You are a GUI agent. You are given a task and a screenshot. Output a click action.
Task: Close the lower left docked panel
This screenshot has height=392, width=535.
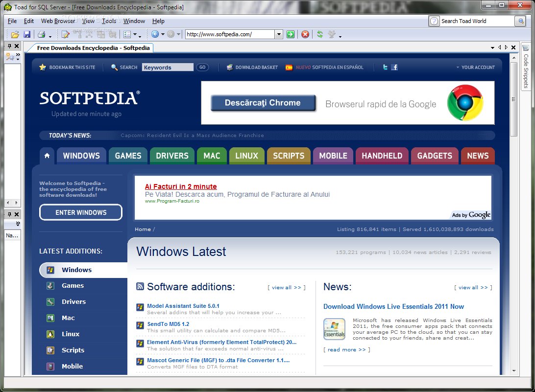(16, 214)
